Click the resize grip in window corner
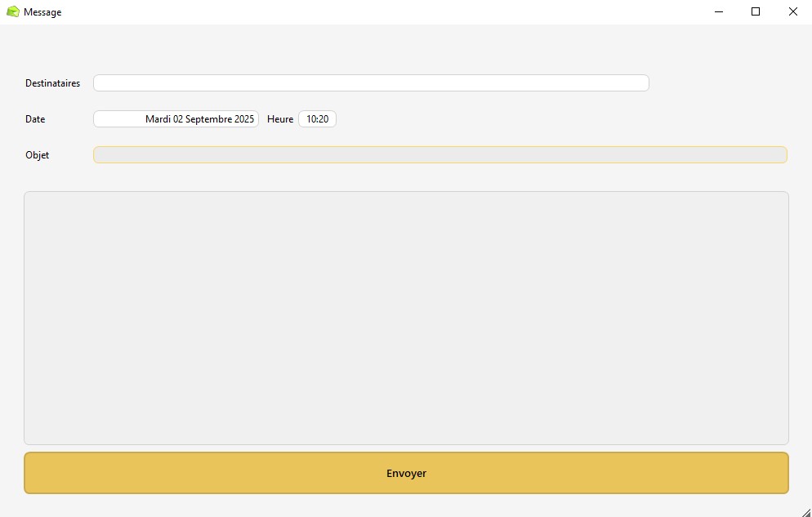This screenshot has width=812, height=517. click(805, 511)
